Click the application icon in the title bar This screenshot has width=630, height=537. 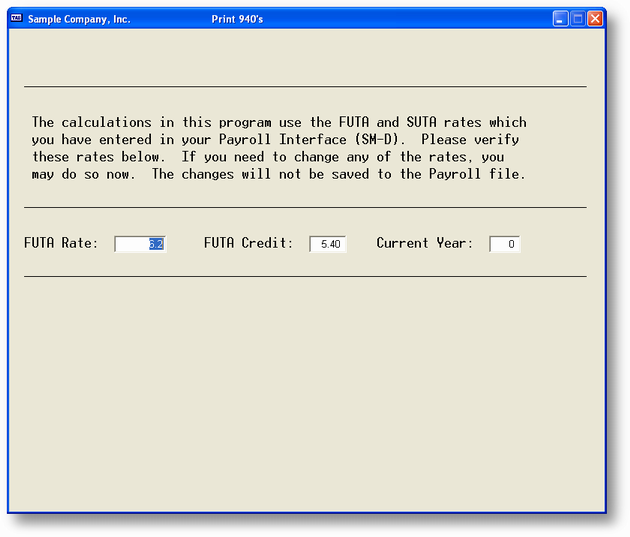(16, 19)
